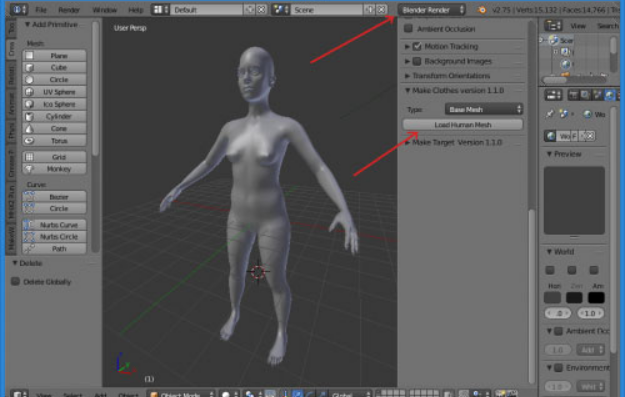Screen dimensions: 625x397
Task: Add a Cube mesh primitive
Action: click(x=54, y=68)
